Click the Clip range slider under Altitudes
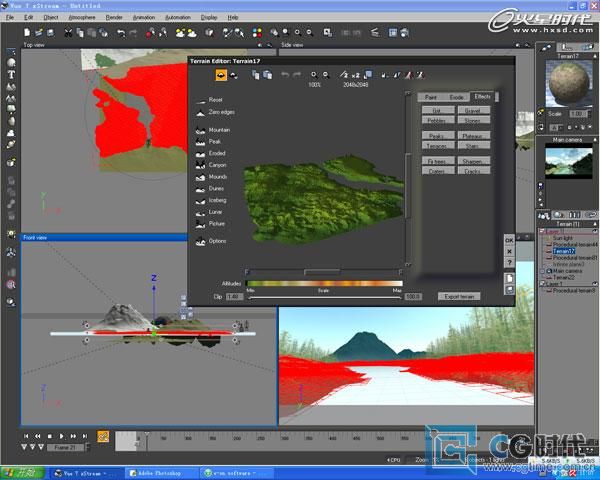This screenshot has height=480, width=600. [324, 297]
